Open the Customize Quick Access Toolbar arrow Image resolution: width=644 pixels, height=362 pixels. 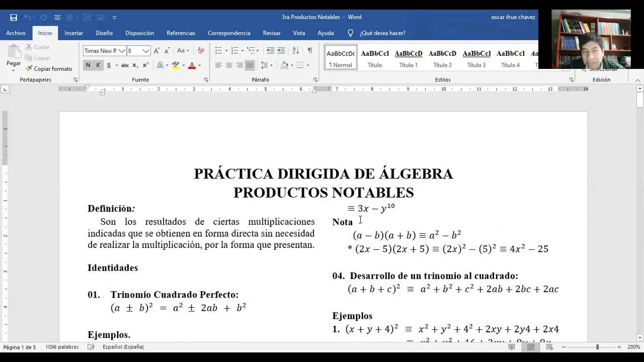(x=114, y=17)
